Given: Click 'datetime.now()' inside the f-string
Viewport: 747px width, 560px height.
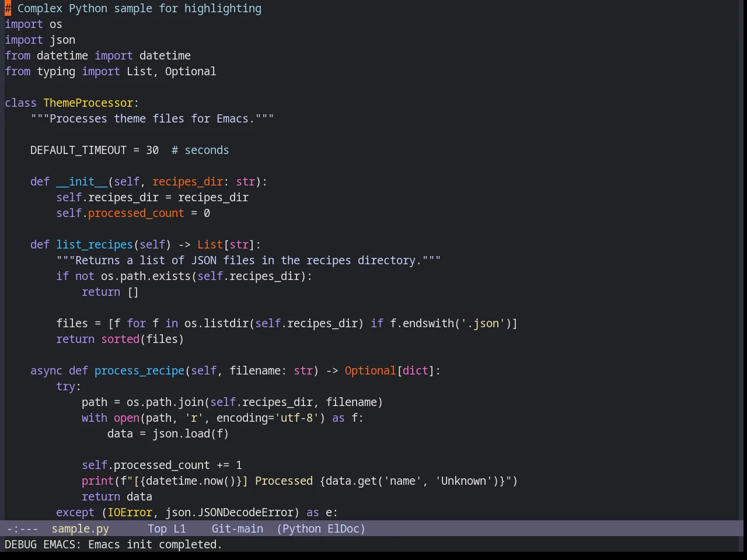Looking at the screenshot, I should click(191, 481).
